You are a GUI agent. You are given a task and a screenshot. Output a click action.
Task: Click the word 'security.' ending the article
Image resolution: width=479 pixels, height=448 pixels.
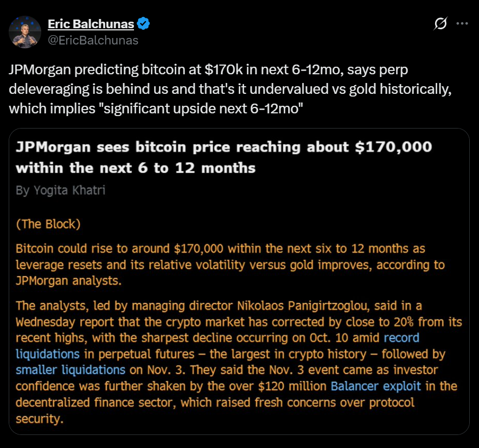(x=36, y=419)
